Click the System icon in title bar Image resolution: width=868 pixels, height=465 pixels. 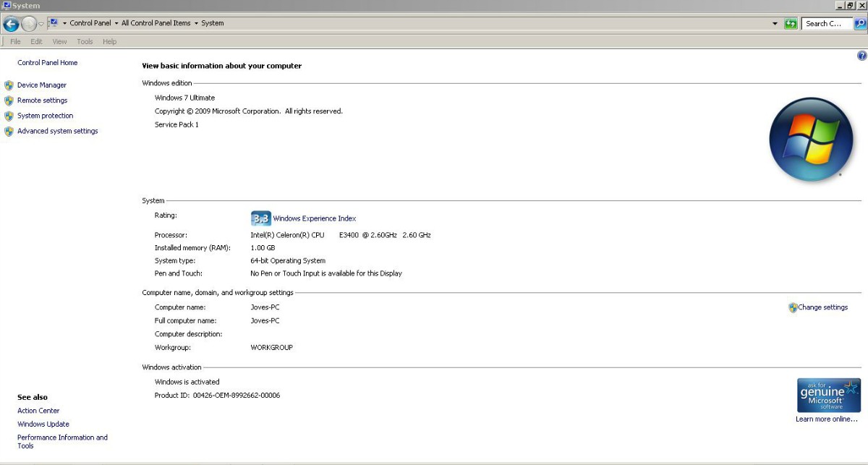coord(6,5)
